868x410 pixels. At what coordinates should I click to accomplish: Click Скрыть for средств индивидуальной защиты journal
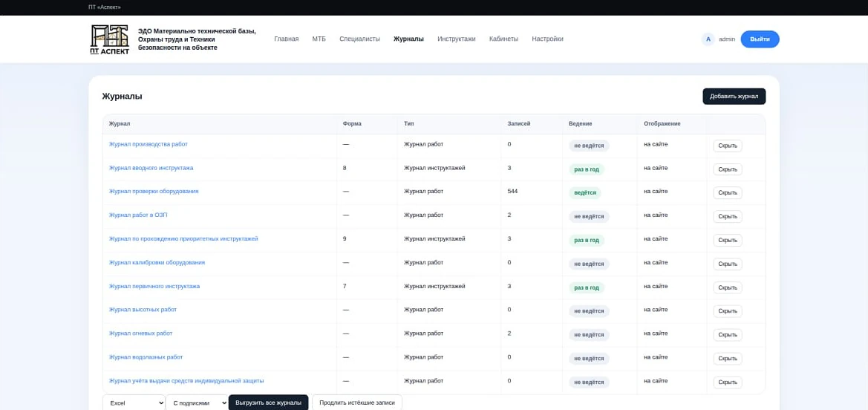(728, 383)
